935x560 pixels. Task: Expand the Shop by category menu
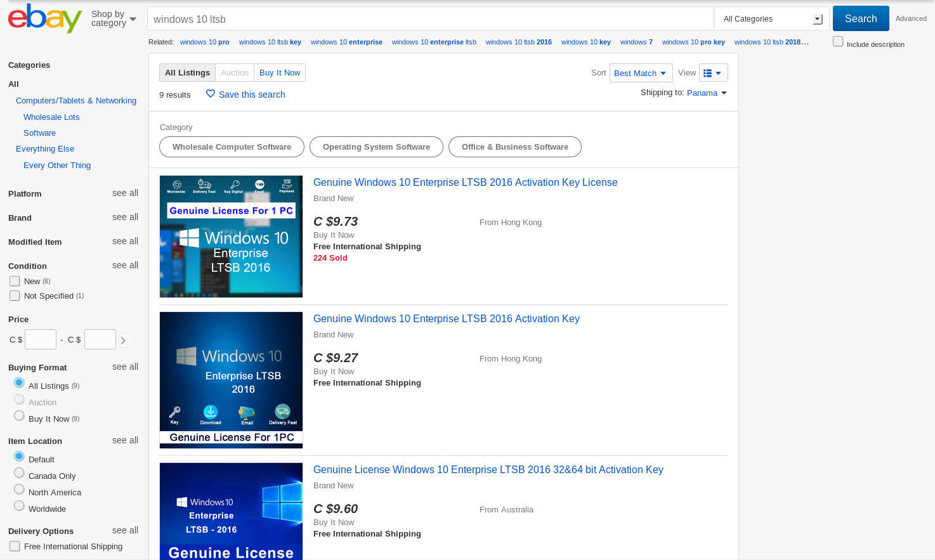(110, 18)
